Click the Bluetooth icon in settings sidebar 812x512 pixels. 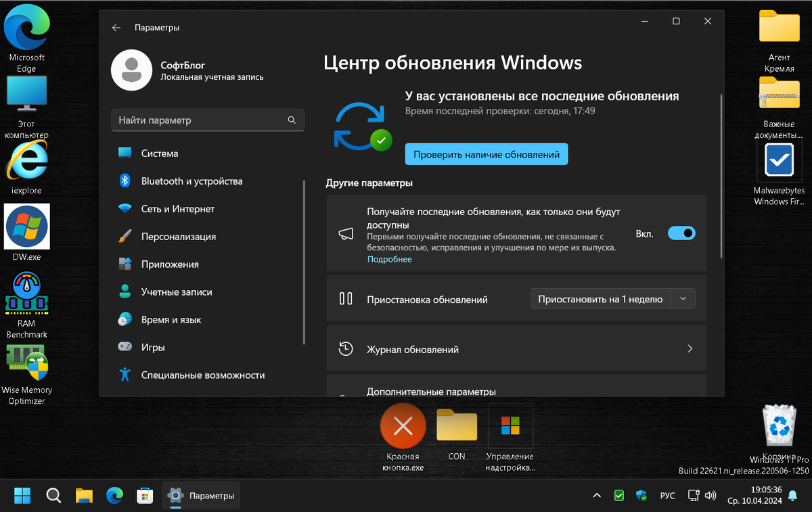click(x=125, y=181)
